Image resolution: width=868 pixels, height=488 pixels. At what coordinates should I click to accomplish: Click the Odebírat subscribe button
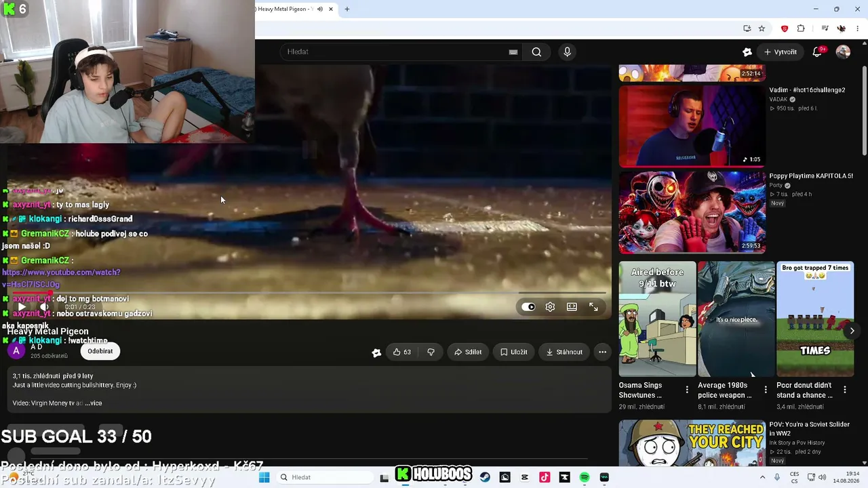(x=100, y=351)
